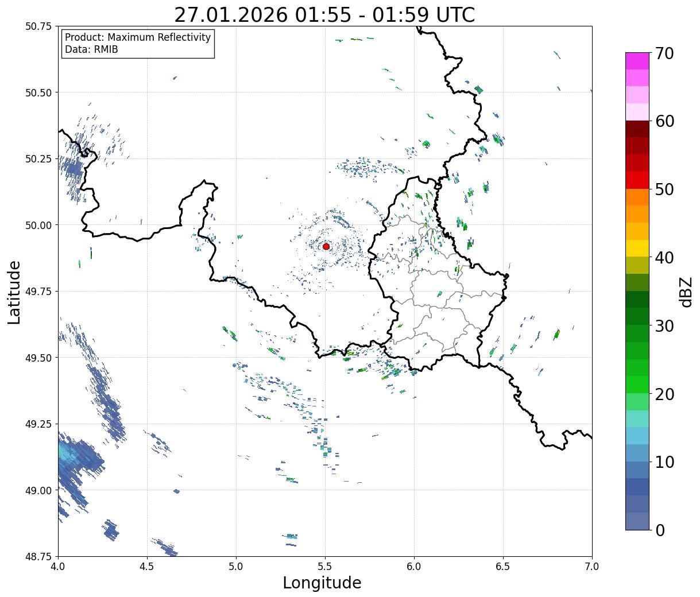
Task: Click the colorbar tick label 70
Action: 664,53
